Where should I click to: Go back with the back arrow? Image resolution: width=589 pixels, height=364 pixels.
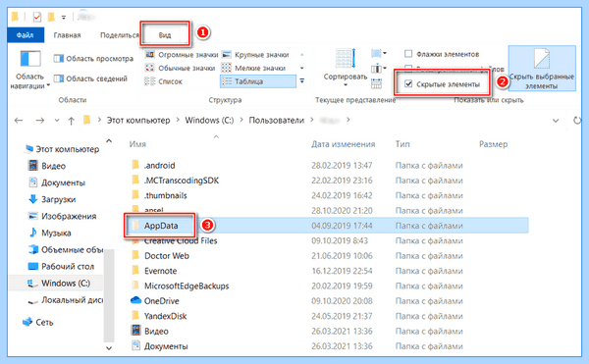coord(19,121)
